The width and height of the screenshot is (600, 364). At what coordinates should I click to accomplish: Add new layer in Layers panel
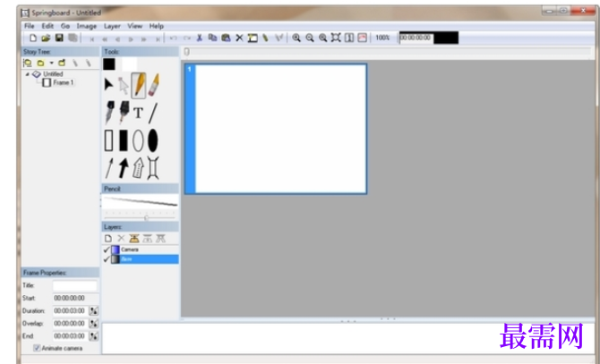pos(108,239)
